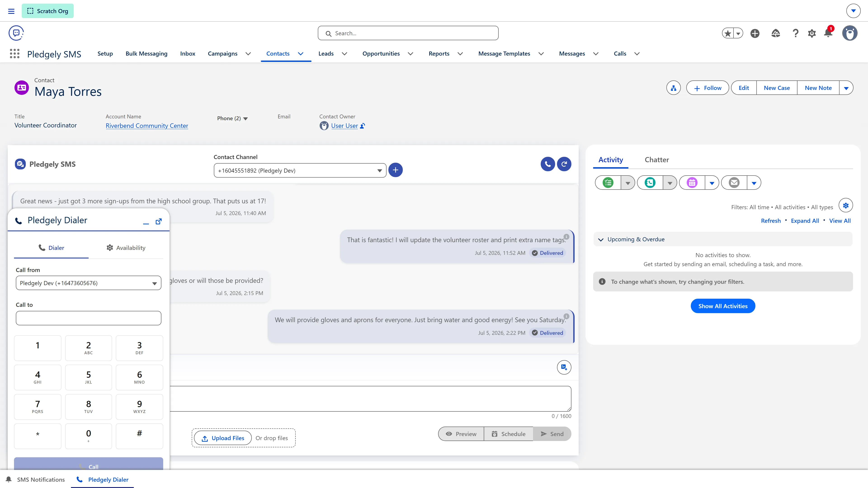
Task: Collapse the Upcoming & Overdue section
Action: 600,239
